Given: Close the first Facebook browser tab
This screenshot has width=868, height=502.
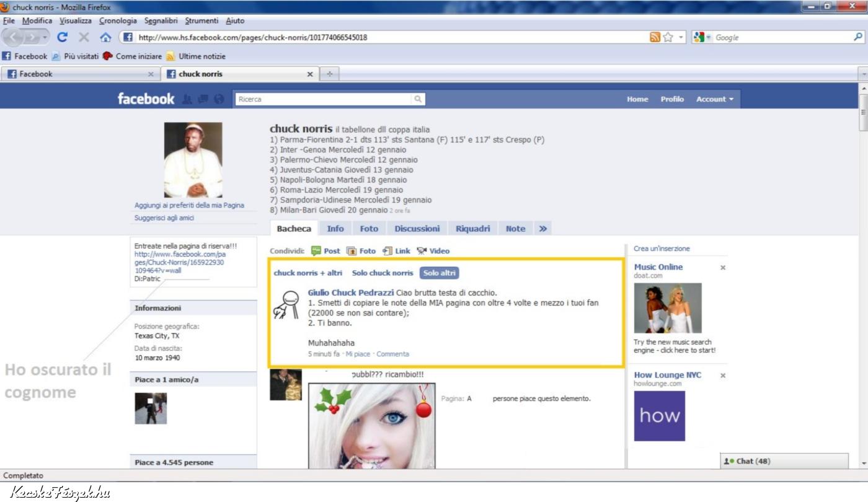Looking at the screenshot, I should pos(151,74).
